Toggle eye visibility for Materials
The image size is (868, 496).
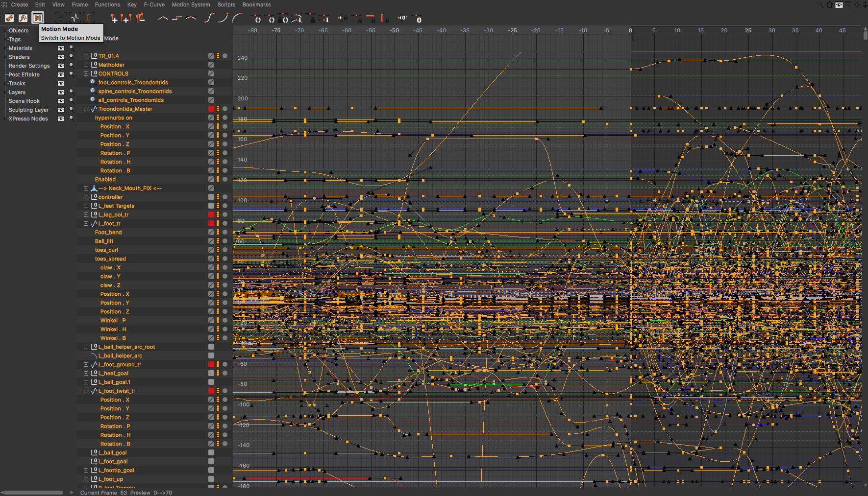pyautogui.click(x=61, y=48)
